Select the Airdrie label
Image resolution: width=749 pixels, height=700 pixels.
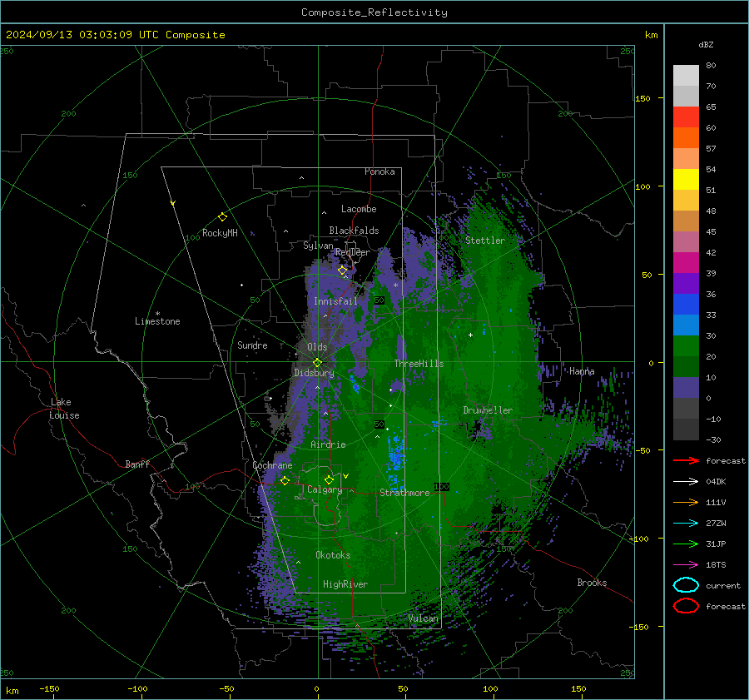[328, 444]
